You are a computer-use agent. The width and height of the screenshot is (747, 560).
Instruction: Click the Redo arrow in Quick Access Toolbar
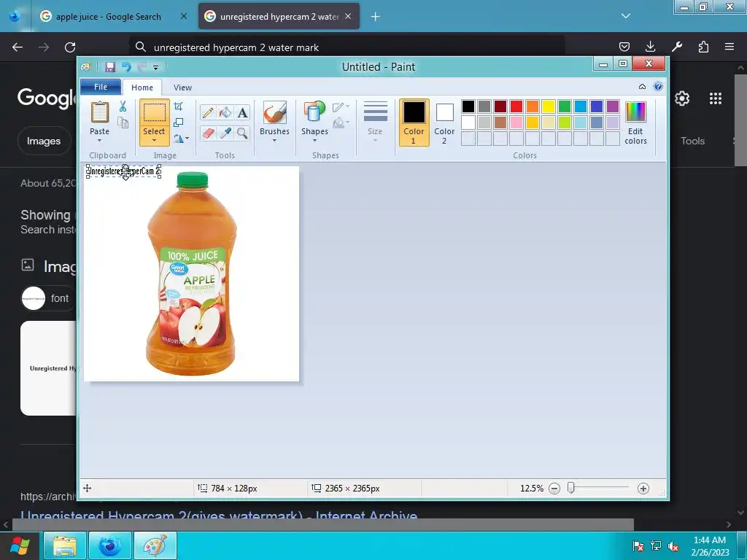click(142, 66)
